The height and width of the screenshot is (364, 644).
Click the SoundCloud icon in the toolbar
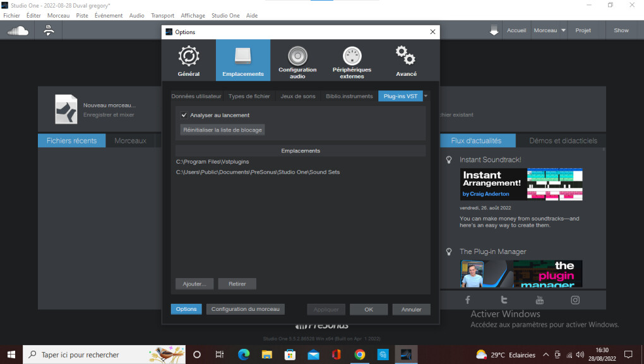pos(18,30)
